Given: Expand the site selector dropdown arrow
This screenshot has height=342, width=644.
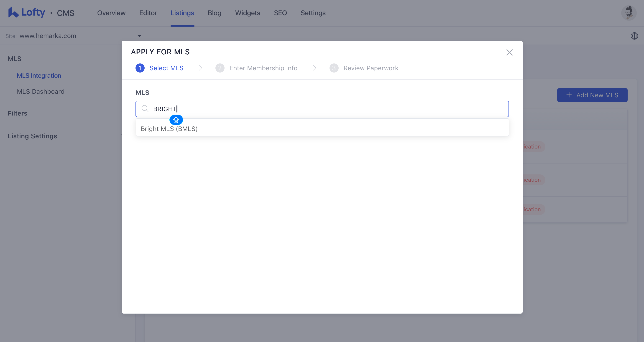Looking at the screenshot, I should (x=139, y=36).
